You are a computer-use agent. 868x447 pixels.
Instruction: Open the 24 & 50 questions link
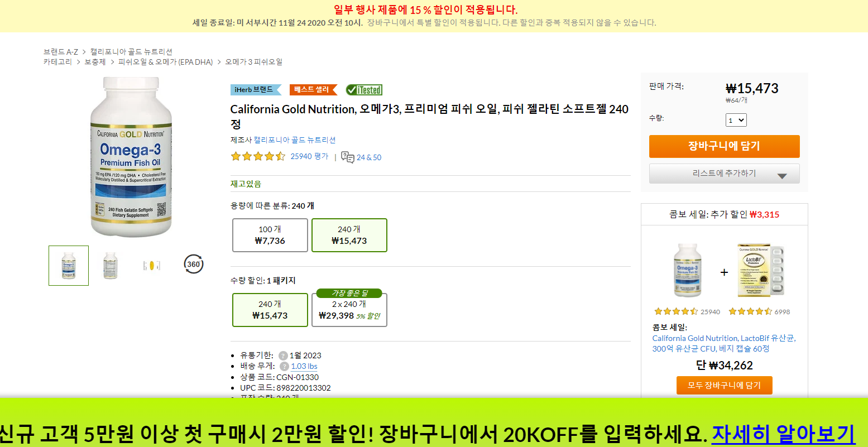(x=369, y=157)
